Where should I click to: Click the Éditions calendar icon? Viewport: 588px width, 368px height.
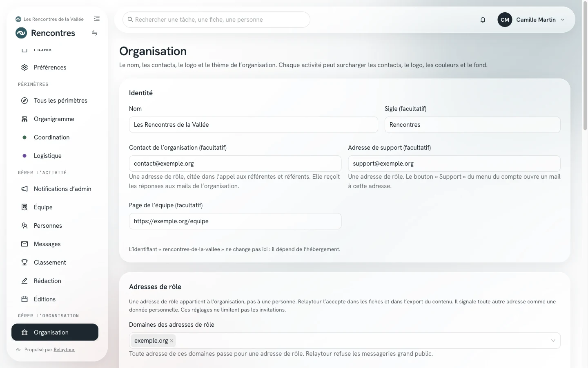(x=24, y=299)
